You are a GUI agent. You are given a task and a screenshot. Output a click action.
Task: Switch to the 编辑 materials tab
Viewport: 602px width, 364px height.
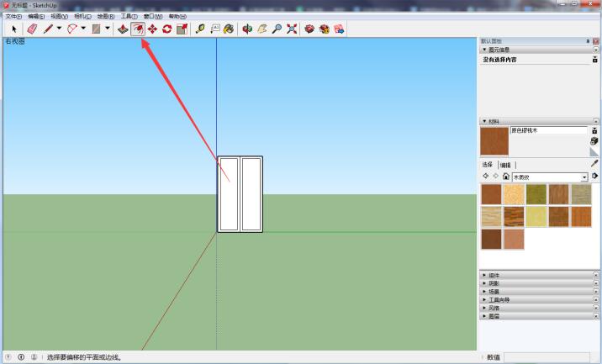505,165
